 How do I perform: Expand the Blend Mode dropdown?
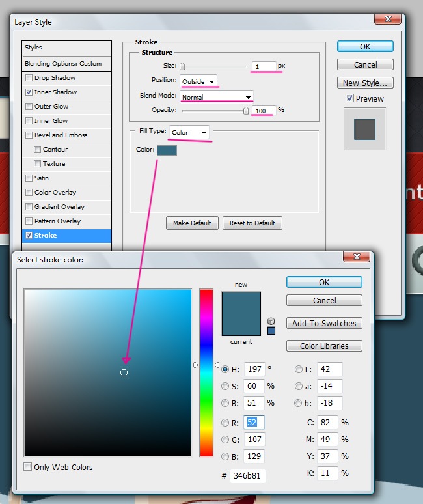217,97
